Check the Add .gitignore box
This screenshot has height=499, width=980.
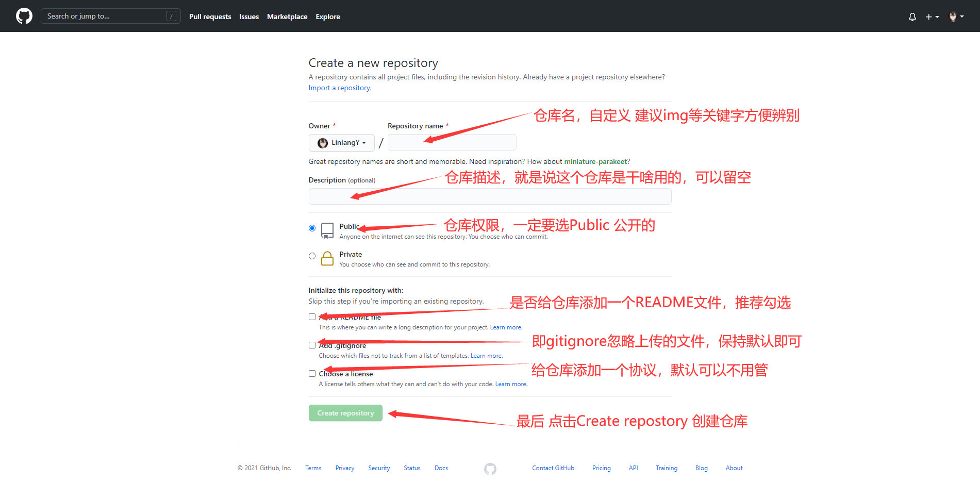click(312, 345)
